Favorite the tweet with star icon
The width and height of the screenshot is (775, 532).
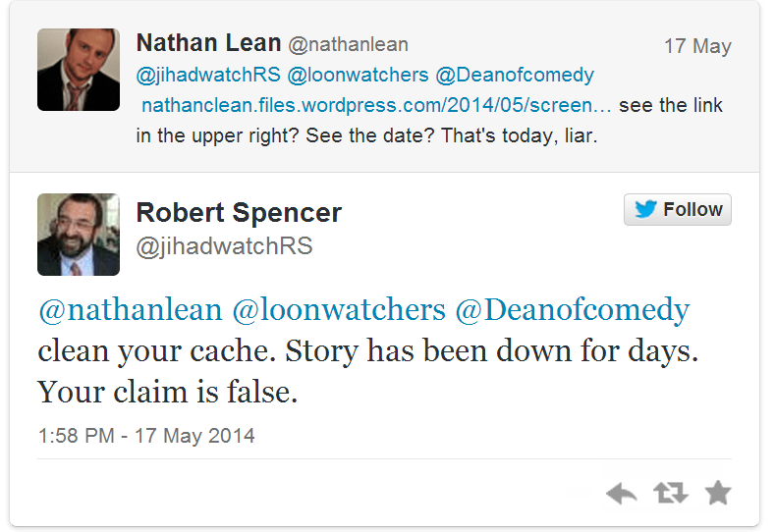click(x=718, y=493)
